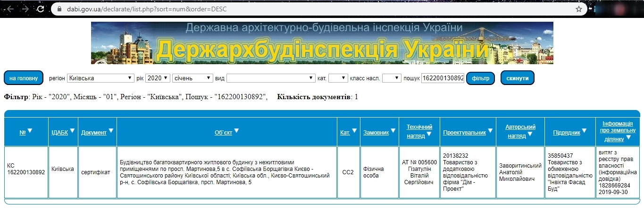
Task: Sort by Об'єкт column arrow icon
Action: [x=236, y=131]
